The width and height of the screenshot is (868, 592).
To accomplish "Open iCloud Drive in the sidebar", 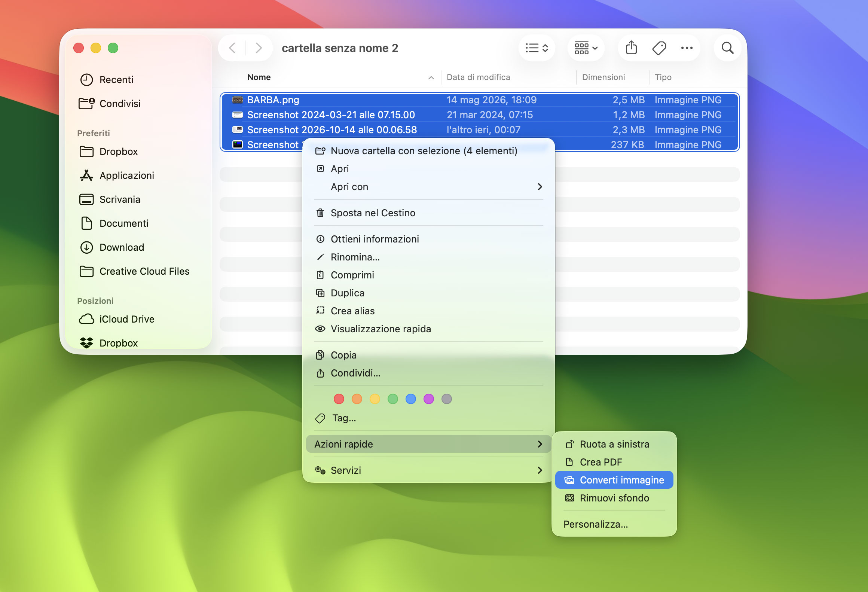I will pyautogui.click(x=117, y=319).
